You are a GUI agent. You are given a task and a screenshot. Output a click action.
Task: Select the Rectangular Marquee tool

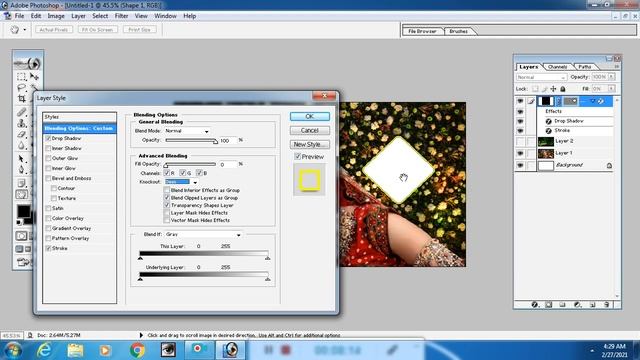[x=22, y=77]
